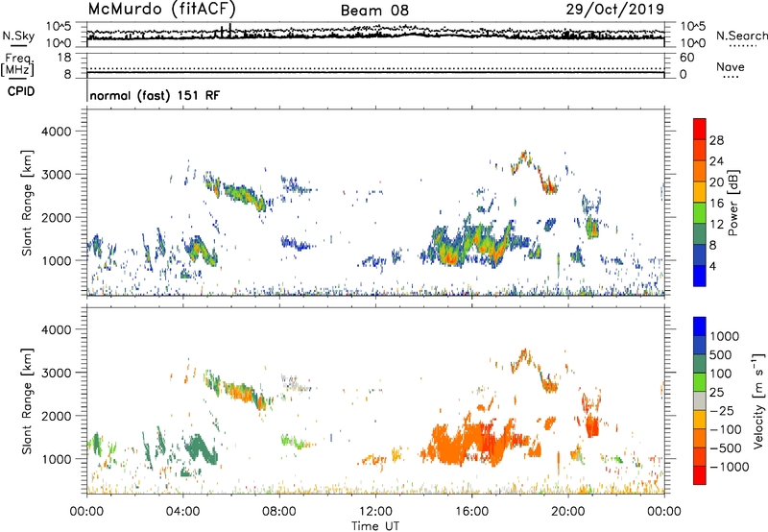Click the date '29/Oct/2019'
This screenshot has width=768, height=532.
[x=615, y=10]
